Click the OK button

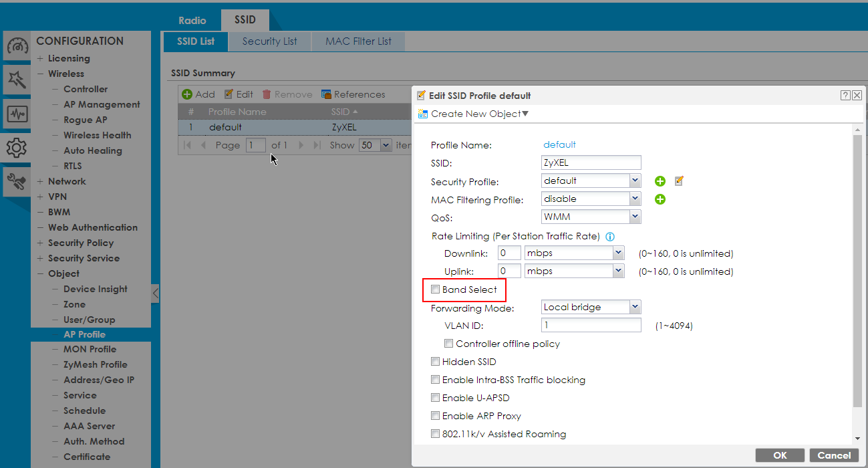[780, 455]
